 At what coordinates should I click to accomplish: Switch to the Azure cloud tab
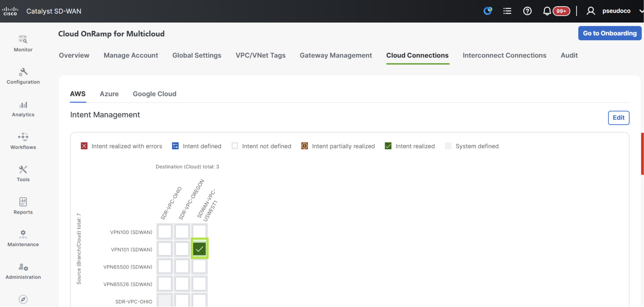point(109,94)
